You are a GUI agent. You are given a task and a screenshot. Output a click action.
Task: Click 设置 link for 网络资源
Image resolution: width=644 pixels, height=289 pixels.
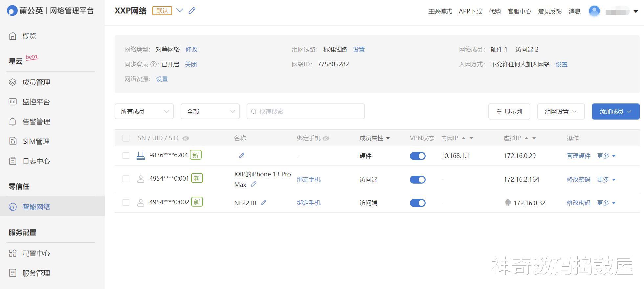pos(162,79)
